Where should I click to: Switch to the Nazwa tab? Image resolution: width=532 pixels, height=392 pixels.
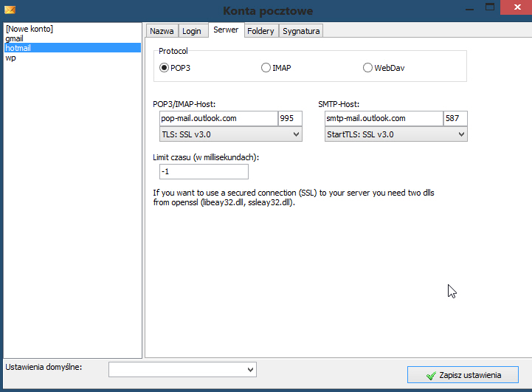[x=162, y=31]
